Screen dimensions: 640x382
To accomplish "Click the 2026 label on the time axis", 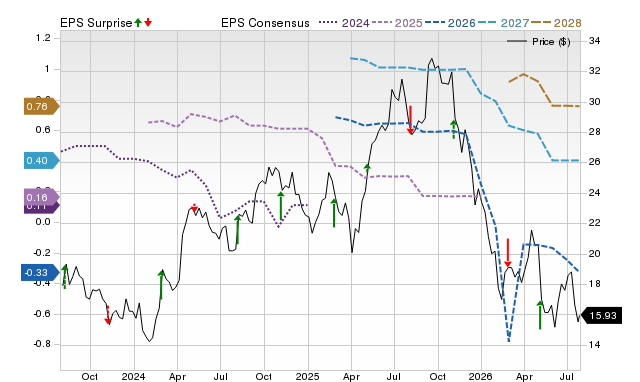I will tap(480, 376).
